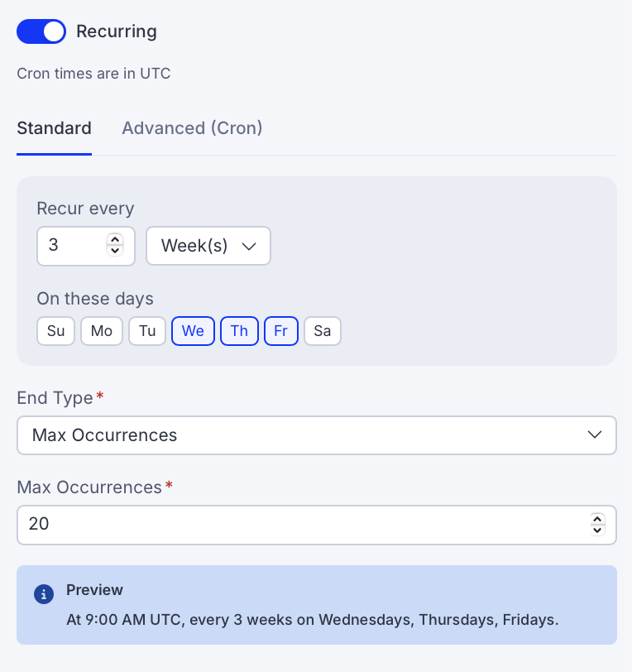Decrease the Recur every value with down arrow
Viewport: 632px width, 672px height.
[115, 251]
